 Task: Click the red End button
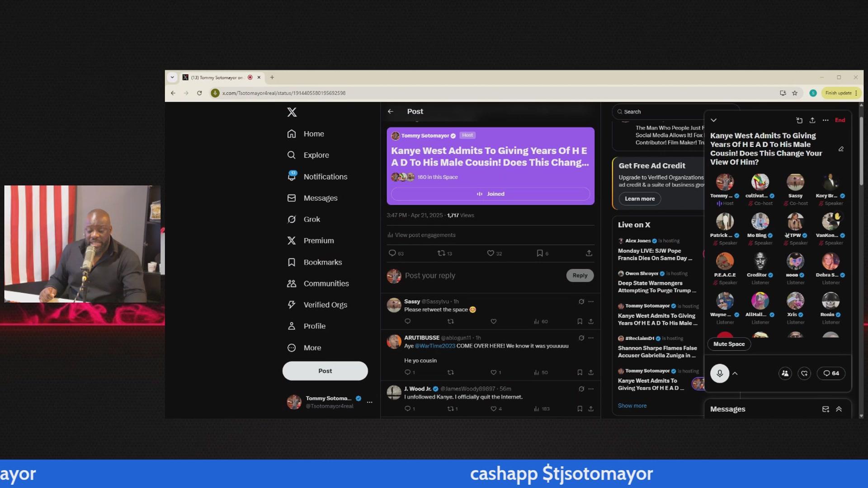click(840, 120)
